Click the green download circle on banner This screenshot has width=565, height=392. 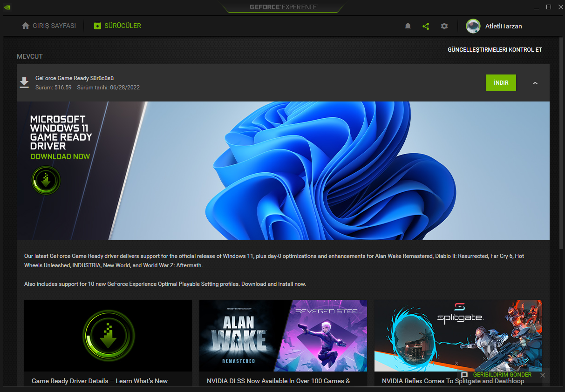coord(46,181)
